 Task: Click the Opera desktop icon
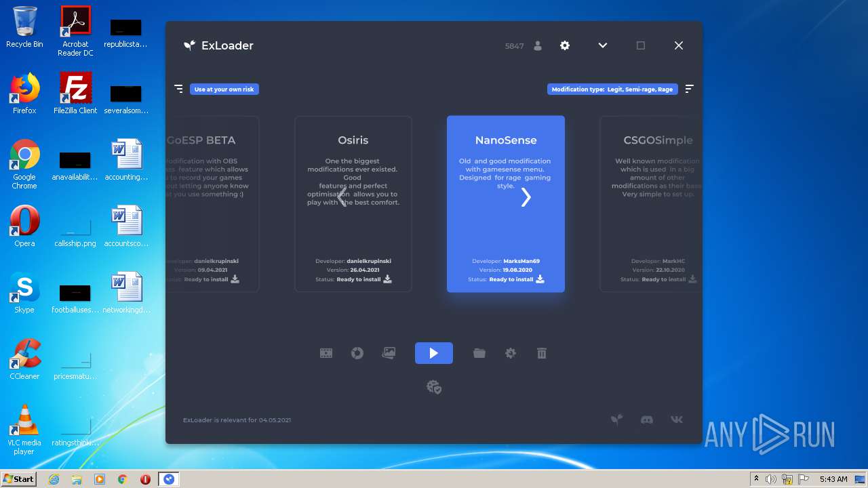pyautogui.click(x=24, y=226)
